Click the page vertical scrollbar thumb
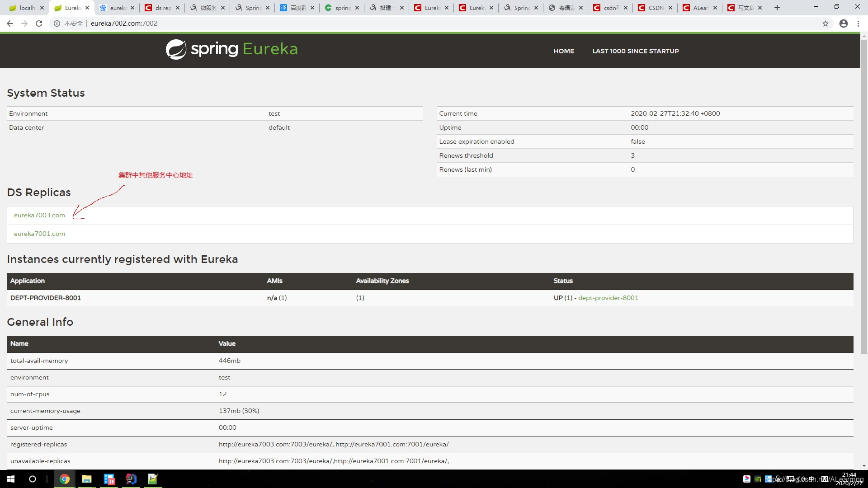 864,197
